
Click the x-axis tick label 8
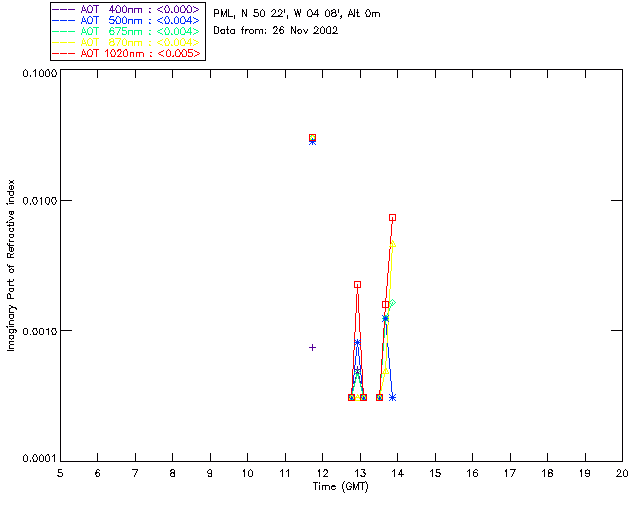pos(173,473)
